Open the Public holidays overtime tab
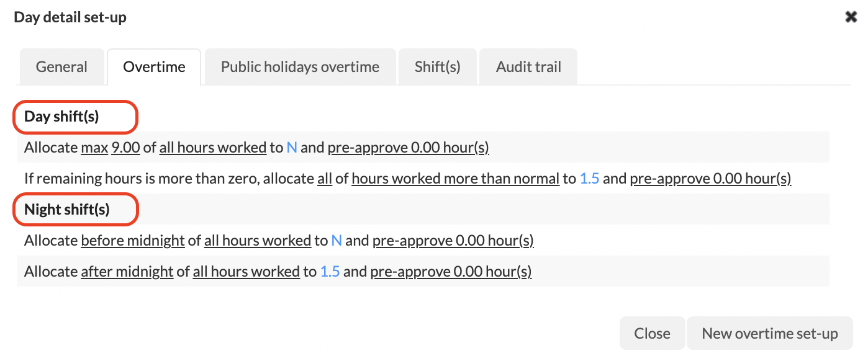Screen dimensions: 868x361 (x=300, y=67)
